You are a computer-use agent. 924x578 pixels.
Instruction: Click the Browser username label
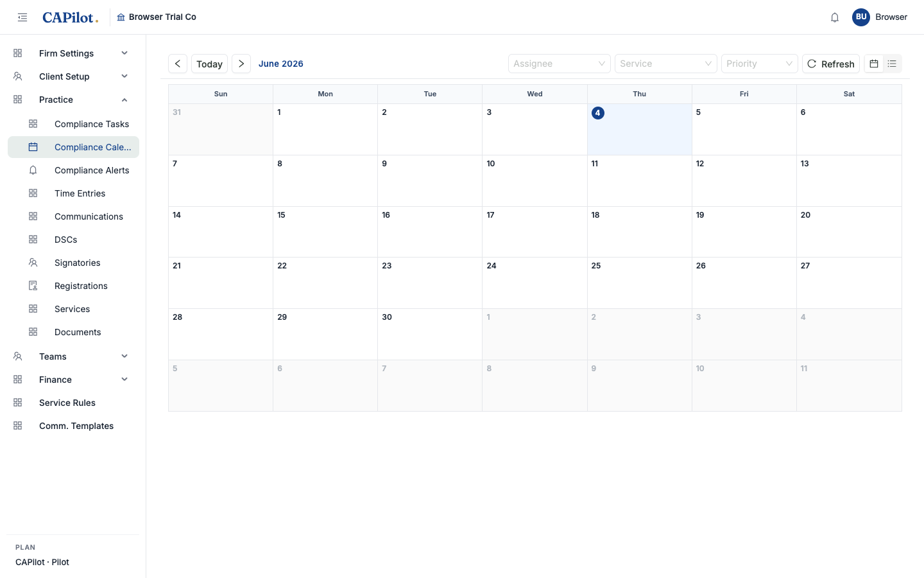click(891, 17)
